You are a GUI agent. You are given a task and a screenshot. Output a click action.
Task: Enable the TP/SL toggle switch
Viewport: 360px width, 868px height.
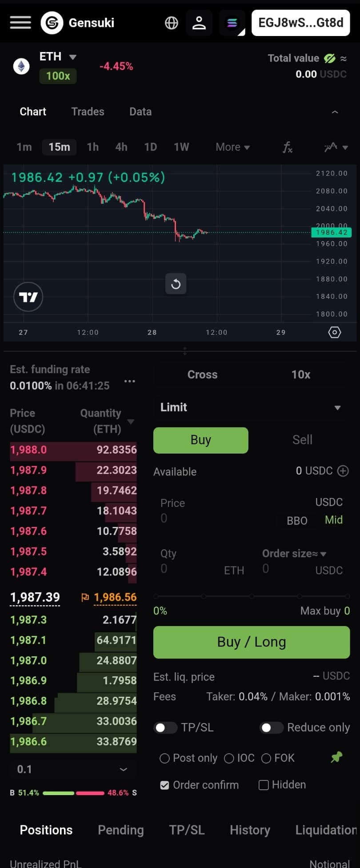point(165,727)
